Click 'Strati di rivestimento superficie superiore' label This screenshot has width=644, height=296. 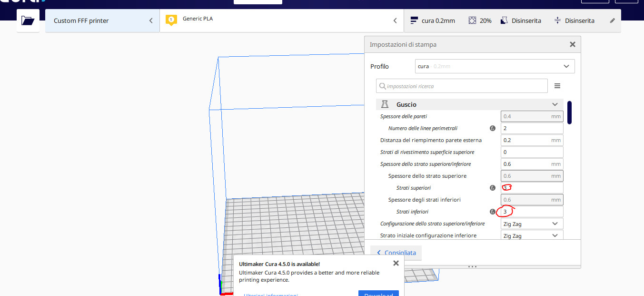(x=427, y=152)
